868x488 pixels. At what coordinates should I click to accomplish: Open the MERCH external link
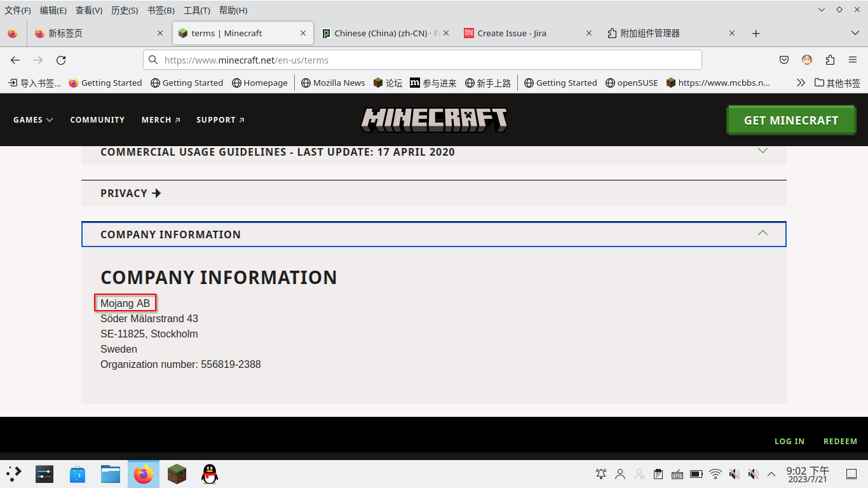[x=161, y=119]
